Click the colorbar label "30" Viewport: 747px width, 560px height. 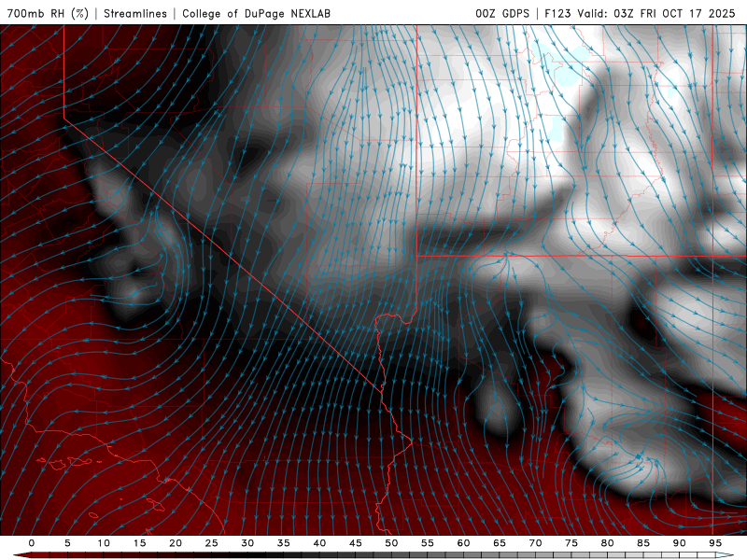(247, 543)
